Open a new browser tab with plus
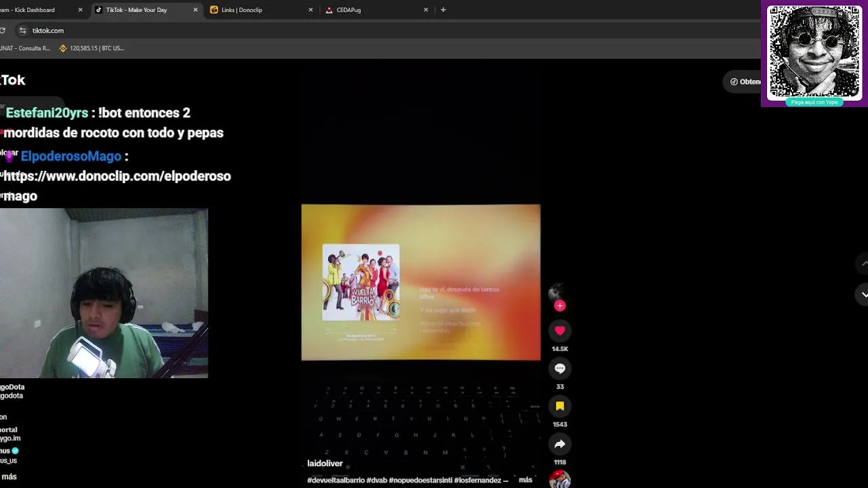This screenshot has width=868, height=488. point(443,9)
